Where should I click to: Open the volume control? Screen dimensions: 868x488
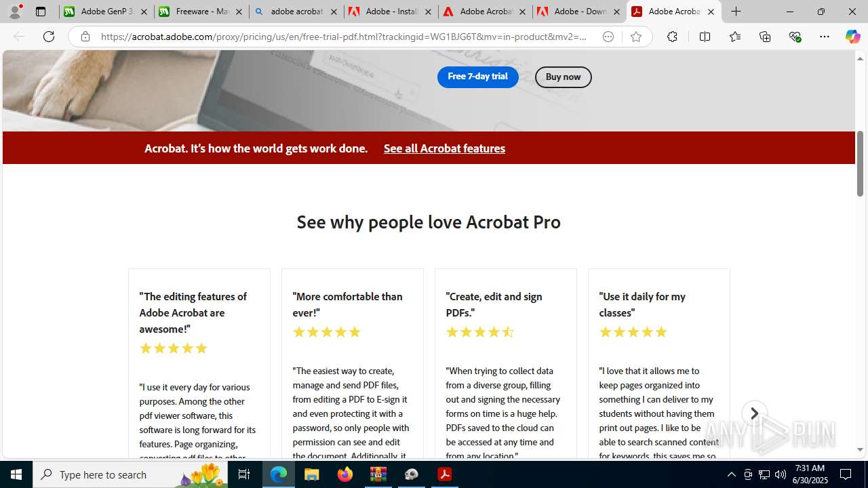[x=781, y=474]
